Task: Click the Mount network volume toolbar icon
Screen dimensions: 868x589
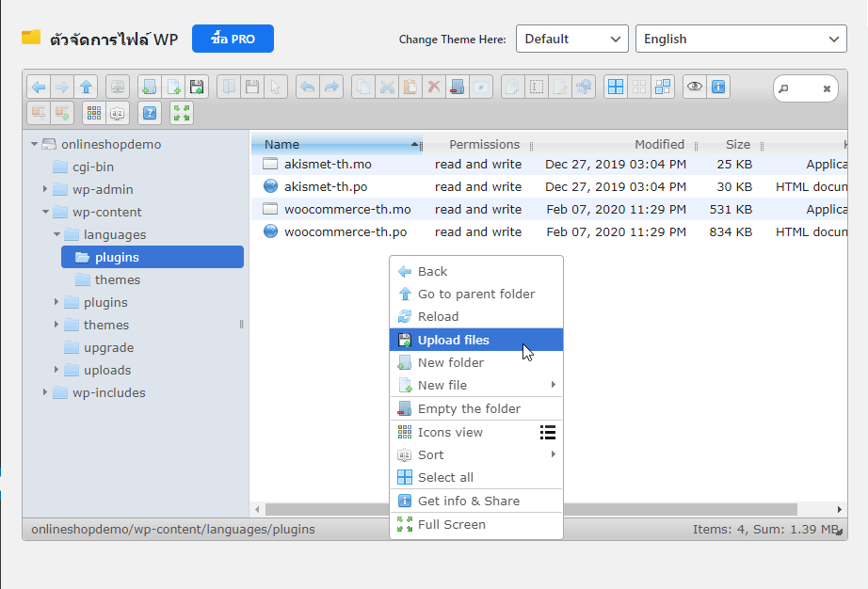Action: 118,87
